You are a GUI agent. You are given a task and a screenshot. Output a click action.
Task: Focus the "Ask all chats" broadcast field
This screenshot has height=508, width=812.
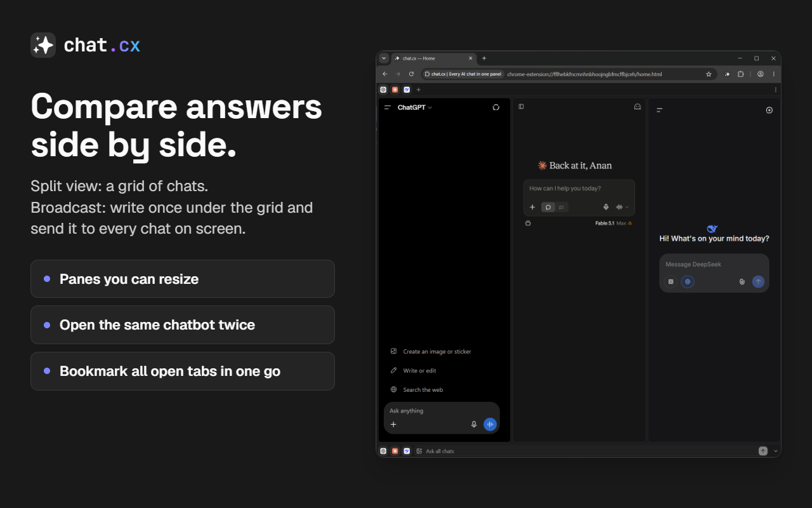coord(590,451)
